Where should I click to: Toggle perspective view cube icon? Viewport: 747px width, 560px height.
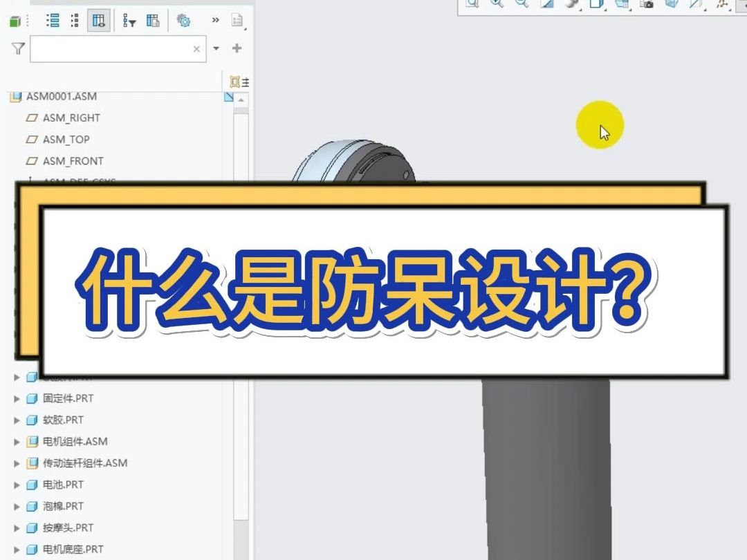click(x=672, y=3)
